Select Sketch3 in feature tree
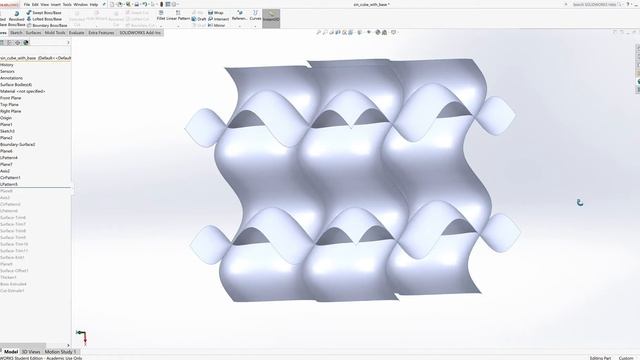The image size is (640, 360). [7, 131]
